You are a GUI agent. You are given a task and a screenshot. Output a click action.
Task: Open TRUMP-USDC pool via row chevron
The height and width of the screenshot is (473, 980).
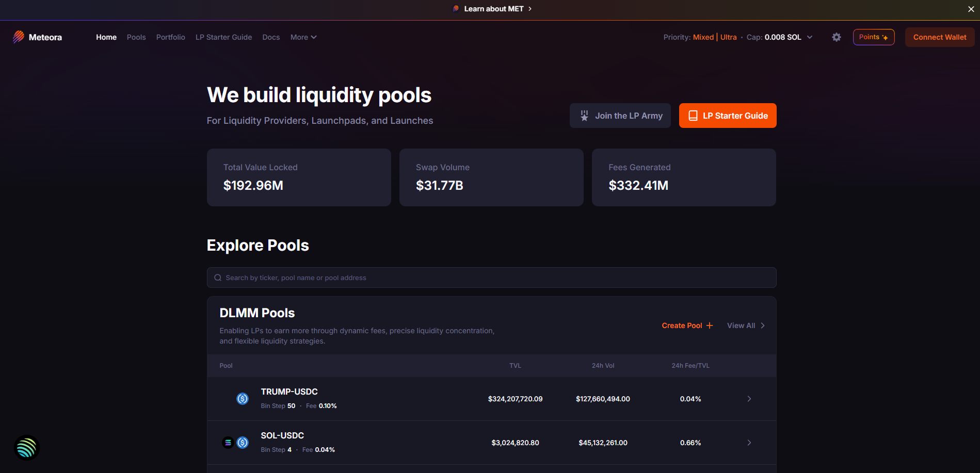(749, 399)
